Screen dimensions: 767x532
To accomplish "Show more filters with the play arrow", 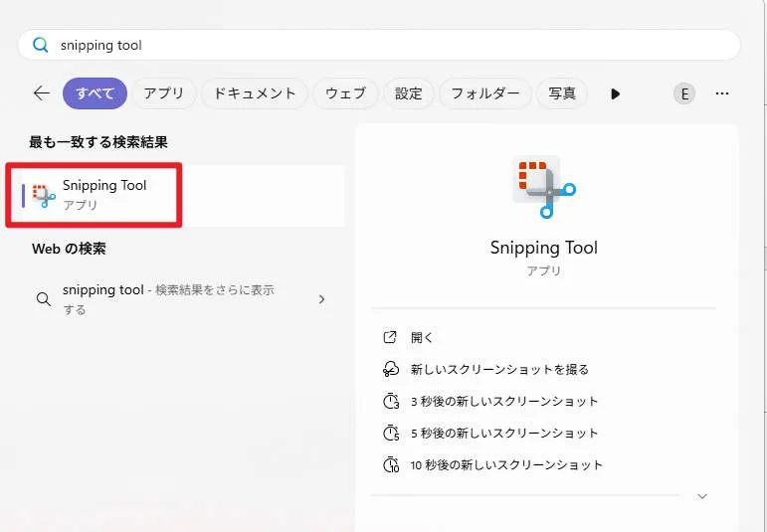I will click(x=616, y=93).
